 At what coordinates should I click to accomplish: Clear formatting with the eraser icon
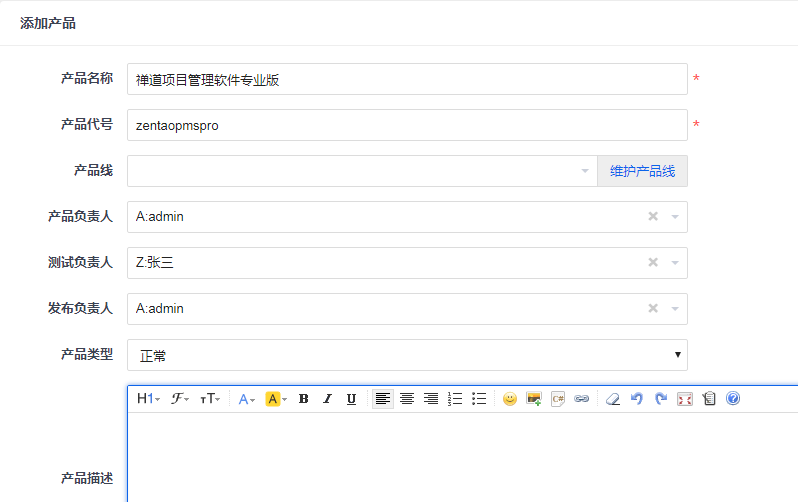613,399
